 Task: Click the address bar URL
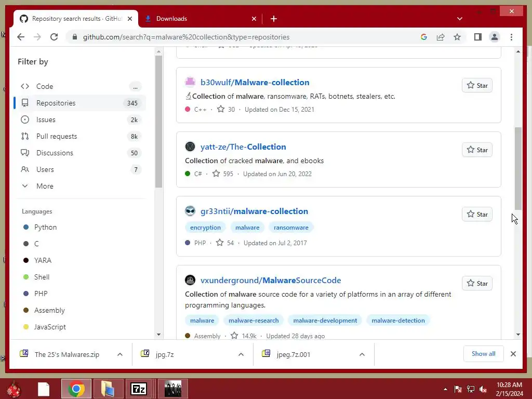tap(187, 37)
